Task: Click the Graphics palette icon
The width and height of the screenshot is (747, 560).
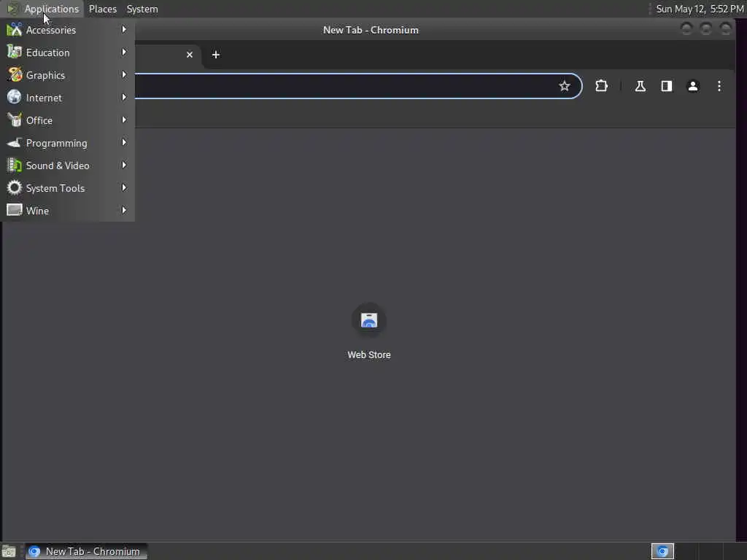Action: click(x=15, y=75)
